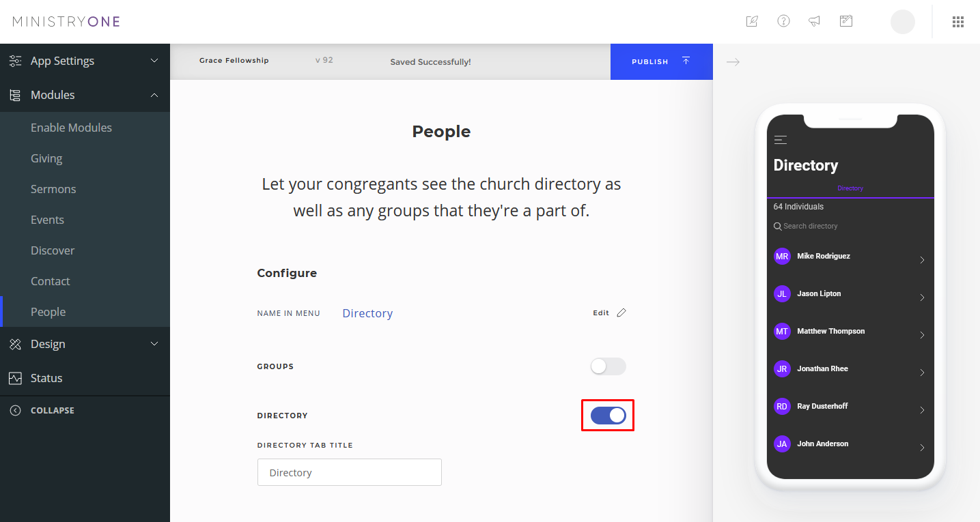Click the MinistryOne logo
980x522 pixels.
pos(66,22)
